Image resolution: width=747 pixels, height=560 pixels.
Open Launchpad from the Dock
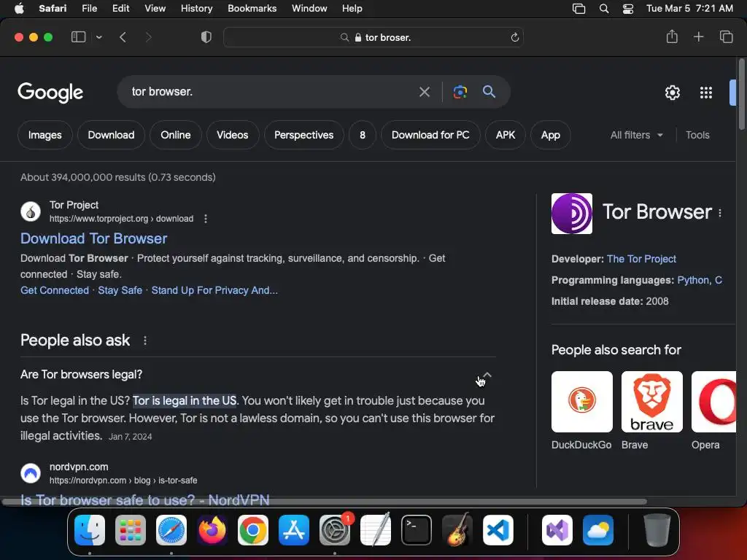[131, 529]
